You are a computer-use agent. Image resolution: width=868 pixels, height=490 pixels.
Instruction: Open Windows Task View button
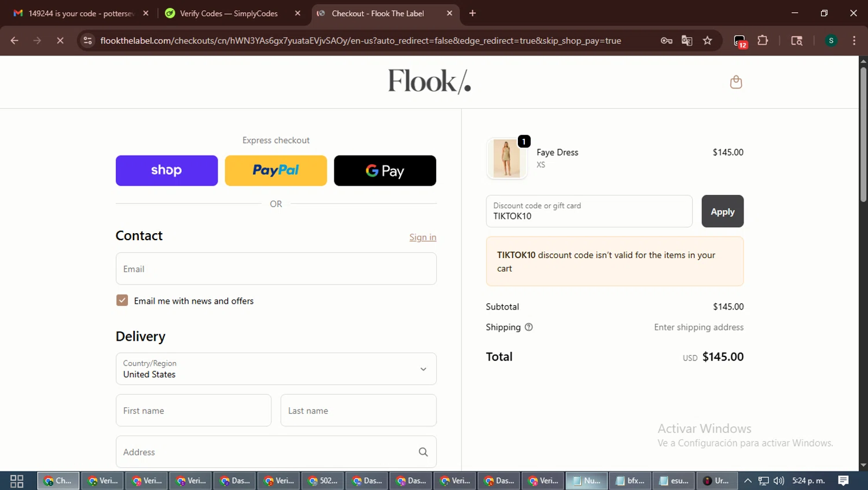tap(17, 481)
